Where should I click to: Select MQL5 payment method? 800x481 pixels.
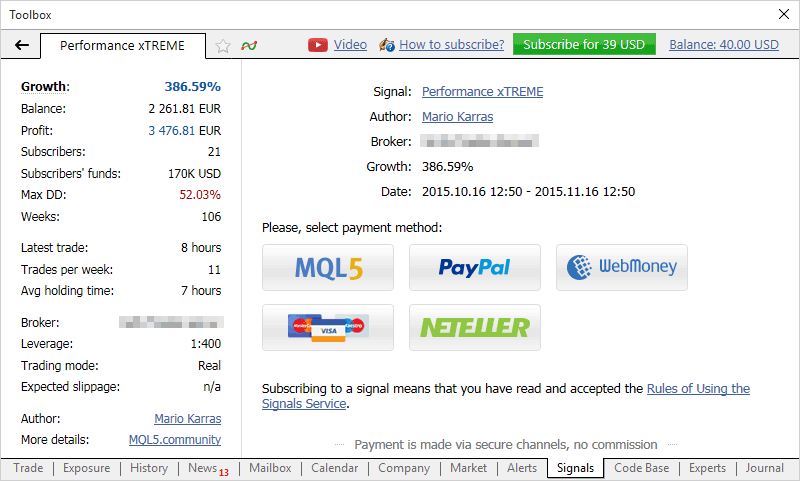[x=328, y=267]
